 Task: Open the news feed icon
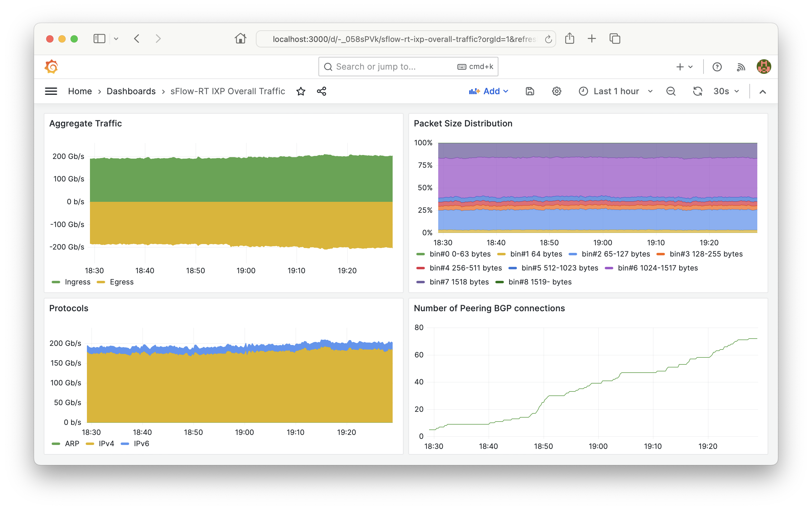(741, 67)
